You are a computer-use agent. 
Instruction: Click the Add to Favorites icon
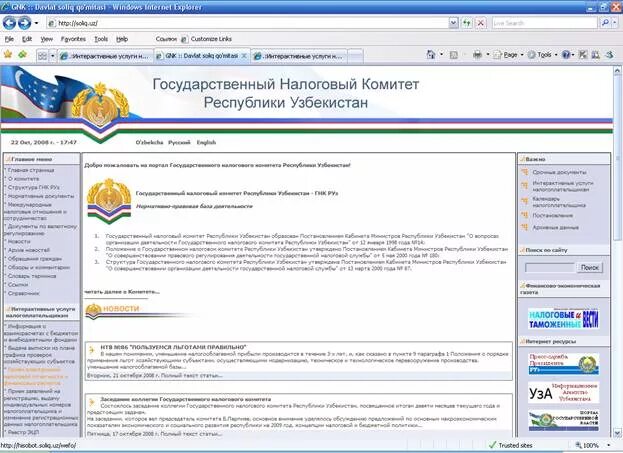[23, 54]
